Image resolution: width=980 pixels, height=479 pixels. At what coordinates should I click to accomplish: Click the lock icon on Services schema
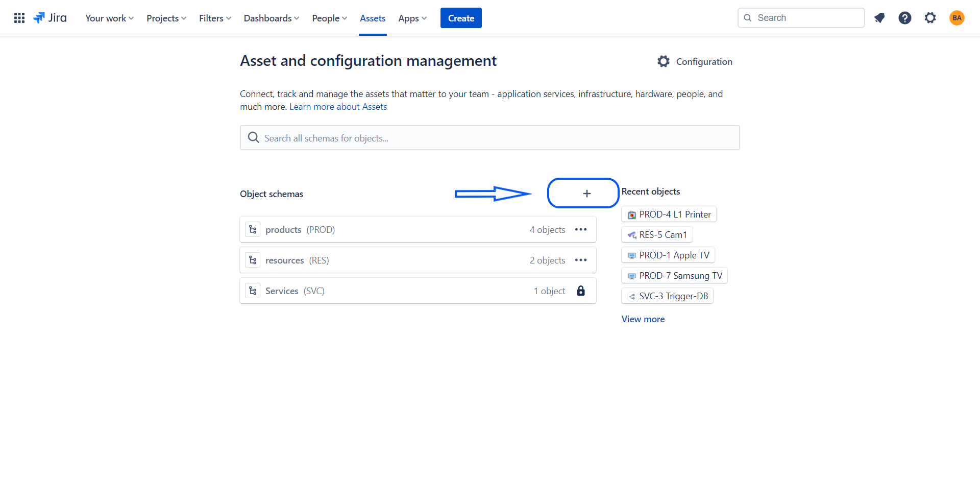[x=581, y=291]
